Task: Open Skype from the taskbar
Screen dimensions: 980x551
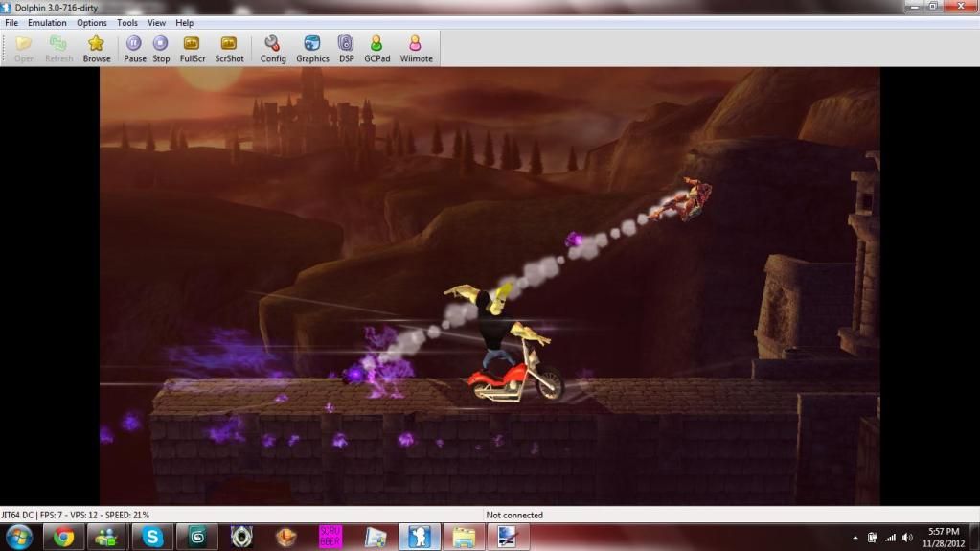Action: (152, 538)
